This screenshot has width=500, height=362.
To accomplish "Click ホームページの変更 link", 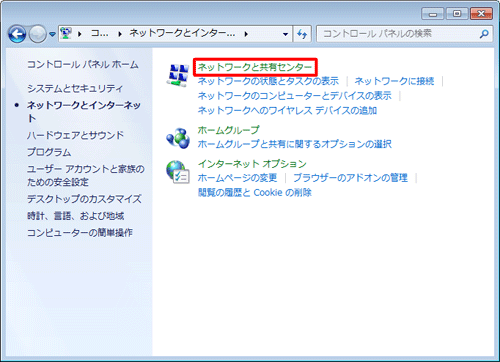I will 237,178.
